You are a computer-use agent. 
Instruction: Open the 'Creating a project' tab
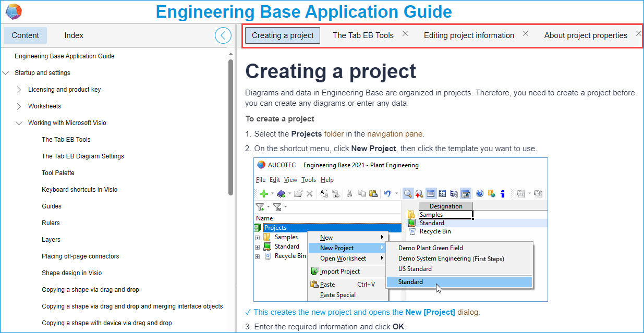(x=283, y=35)
